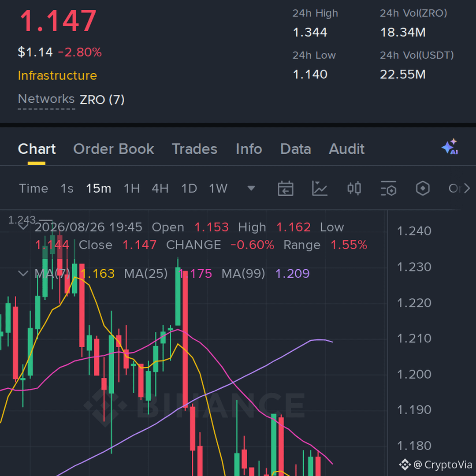
Task: Open the Infrastructure category link
Action: pos(57,75)
